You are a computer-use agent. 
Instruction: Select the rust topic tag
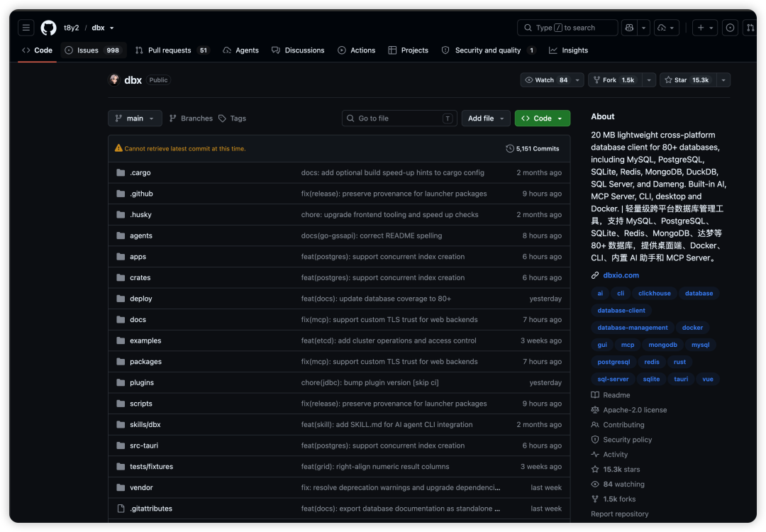[679, 362]
